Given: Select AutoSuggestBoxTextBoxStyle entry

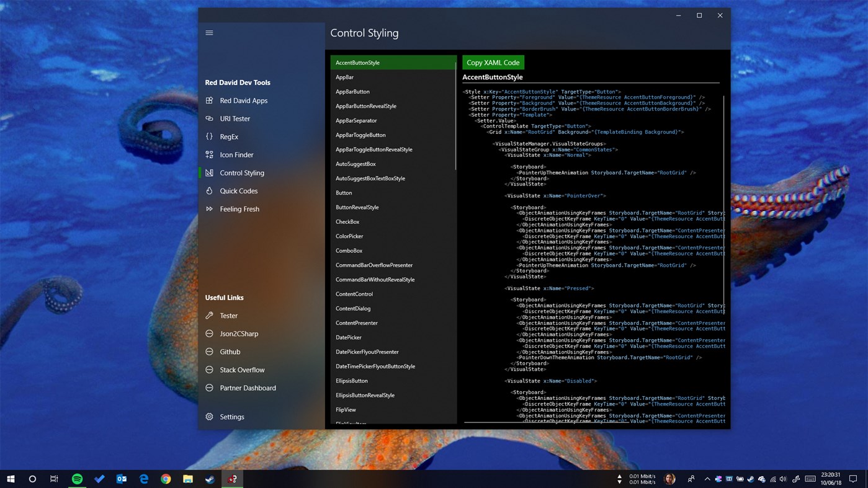Looking at the screenshot, I should tap(393, 179).
